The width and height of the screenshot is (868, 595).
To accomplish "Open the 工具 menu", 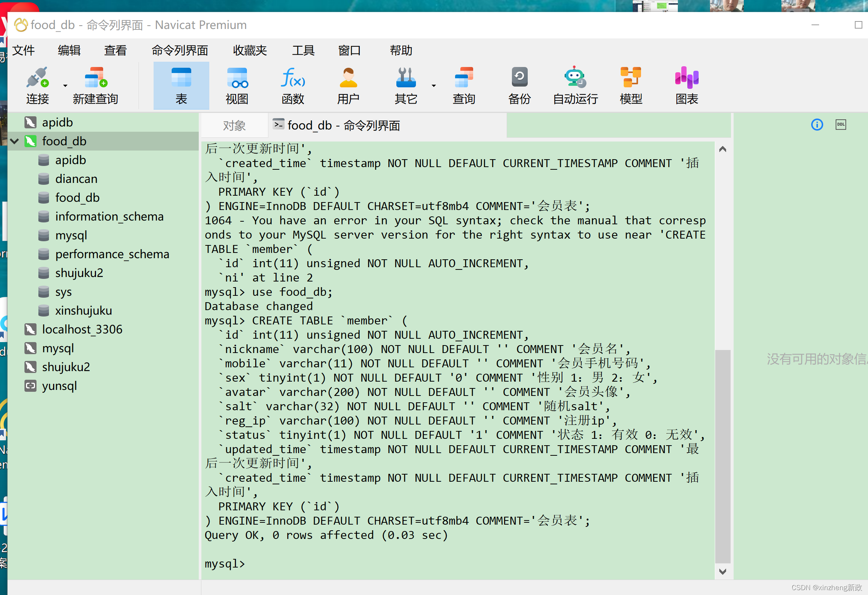I will (x=303, y=50).
